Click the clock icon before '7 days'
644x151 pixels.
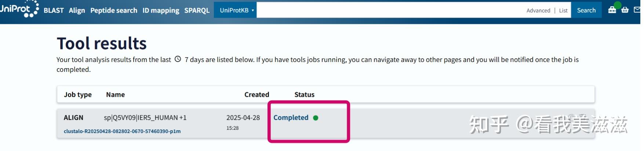coord(178,59)
